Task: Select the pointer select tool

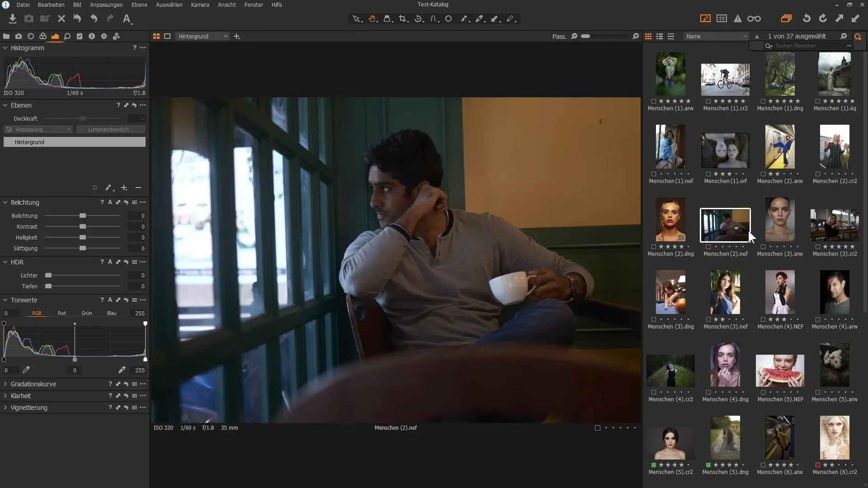Action: coord(357,19)
